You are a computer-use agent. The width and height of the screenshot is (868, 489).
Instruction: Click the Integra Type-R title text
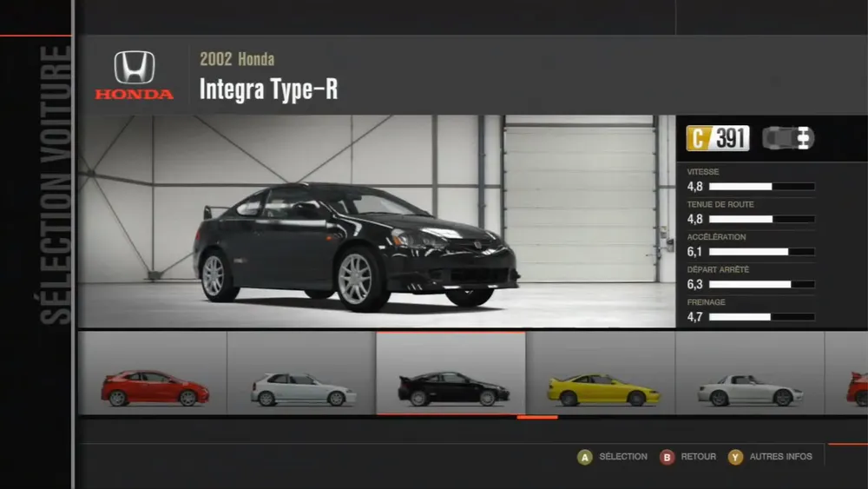click(x=268, y=89)
